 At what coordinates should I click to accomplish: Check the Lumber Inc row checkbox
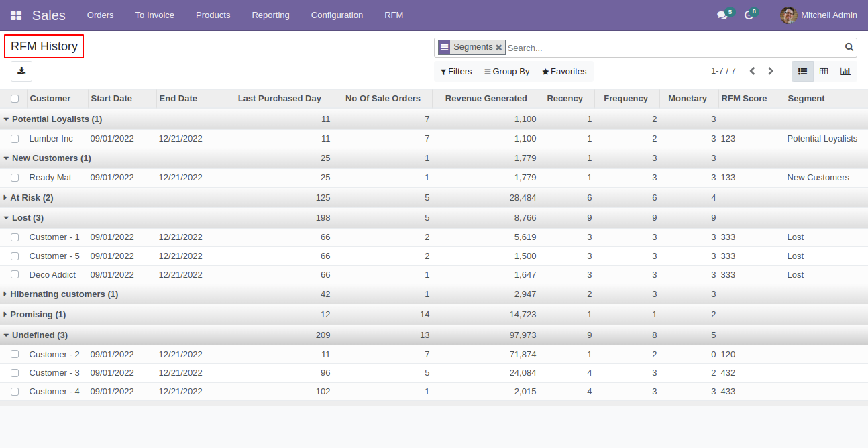(x=15, y=139)
